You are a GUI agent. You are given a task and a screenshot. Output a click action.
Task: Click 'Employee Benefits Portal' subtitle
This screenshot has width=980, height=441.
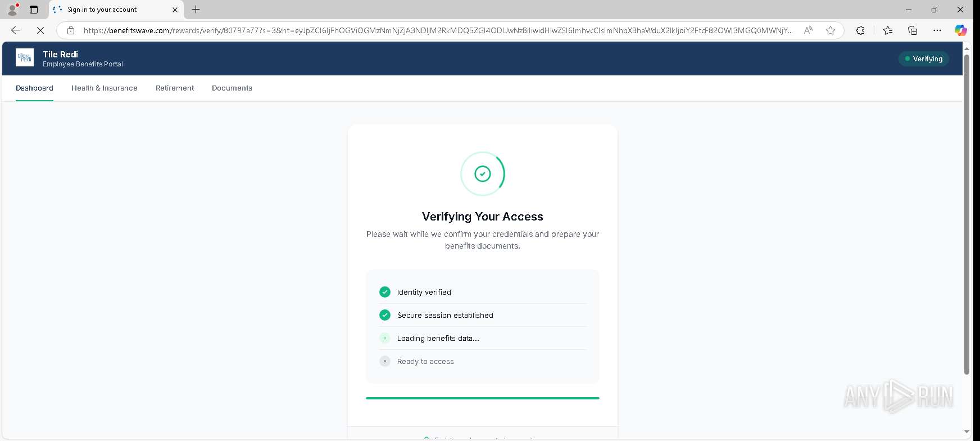[83, 64]
